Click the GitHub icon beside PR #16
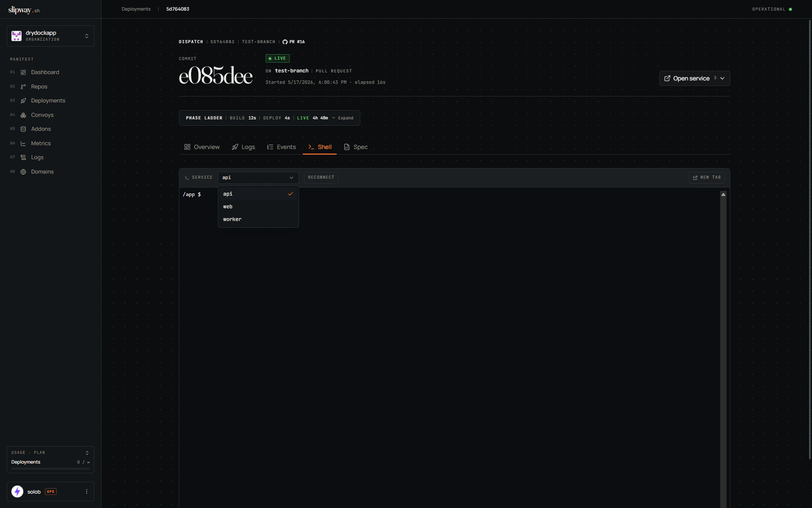The height and width of the screenshot is (508, 812). 285,42
